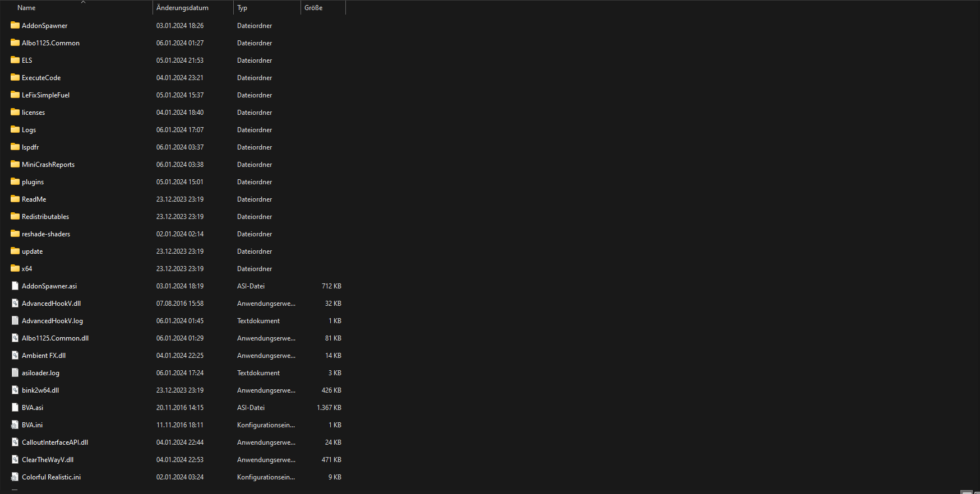Viewport: 980px width, 494px height.
Task: Click the AddonSpawner folder icon
Action: 15,25
